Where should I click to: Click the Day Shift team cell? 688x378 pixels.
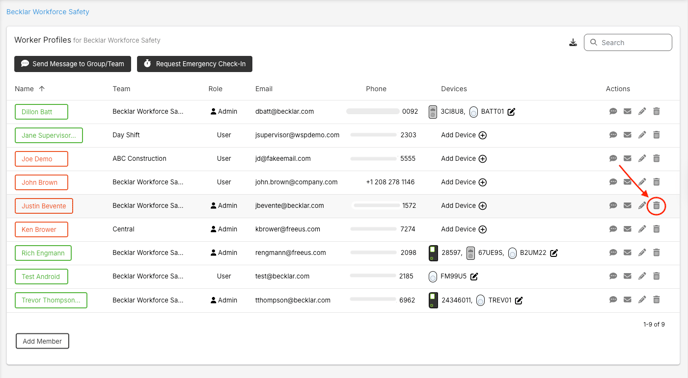pyautogui.click(x=126, y=135)
